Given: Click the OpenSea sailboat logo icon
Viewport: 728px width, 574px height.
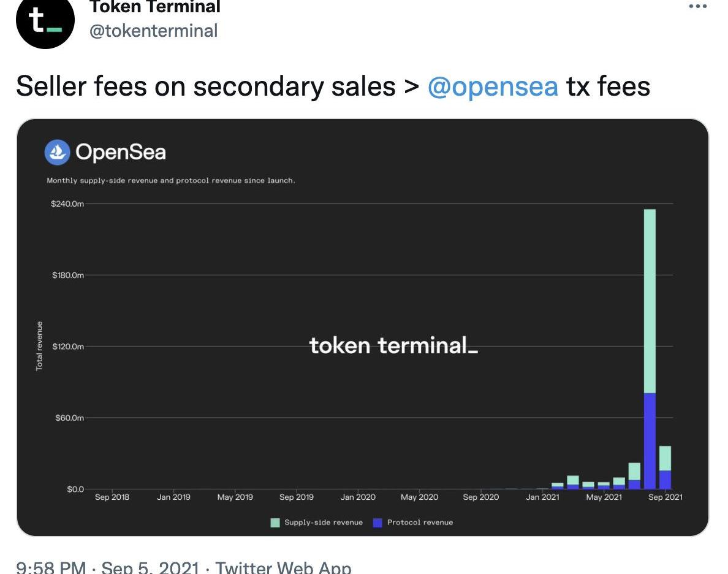Looking at the screenshot, I should coord(58,152).
